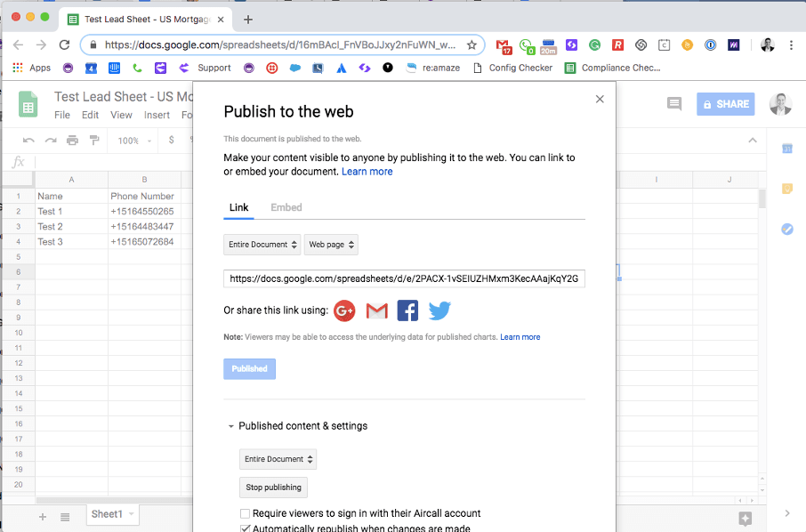Screen dimensions: 806x532
Task: Enable require viewers to sign in checkbox
Action: [246, 513]
